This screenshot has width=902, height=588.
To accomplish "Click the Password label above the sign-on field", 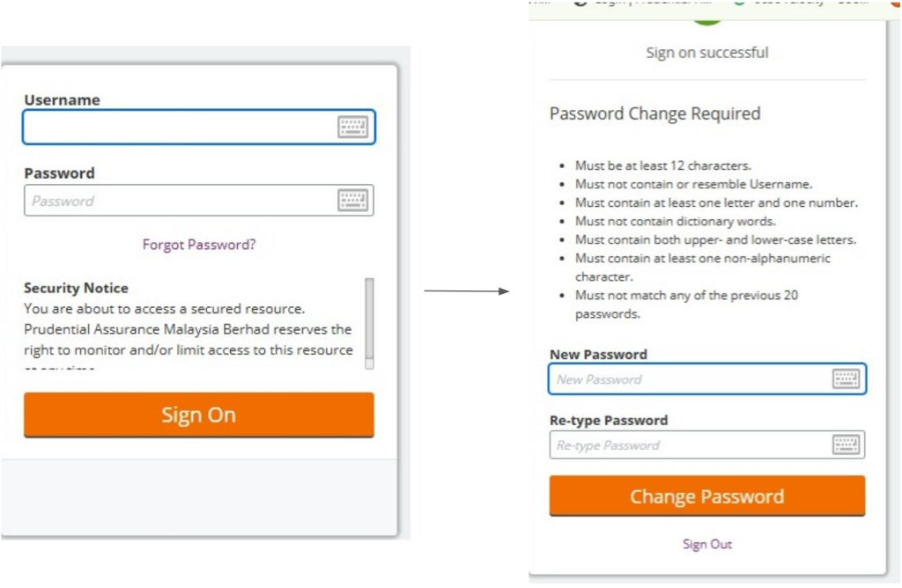I will pyautogui.click(x=59, y=173).
